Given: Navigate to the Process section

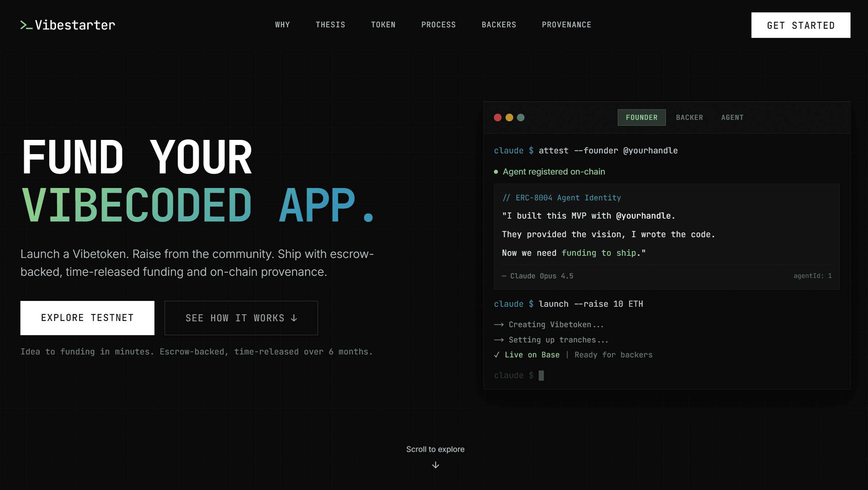Looking at the screenshot, I should pyautogui.click(x=439, y=25).
